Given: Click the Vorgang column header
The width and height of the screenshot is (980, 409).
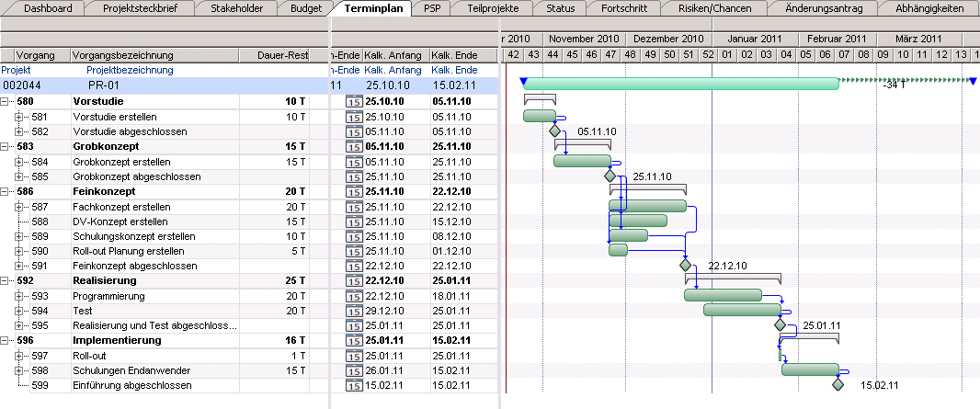Looking at the screenshot, I should point(36,55).
